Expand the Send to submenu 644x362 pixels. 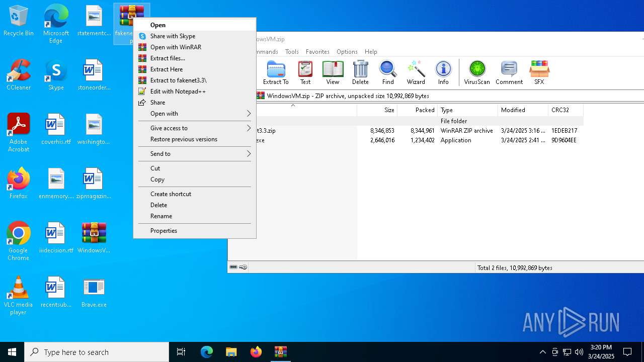[x=195, y=154]
